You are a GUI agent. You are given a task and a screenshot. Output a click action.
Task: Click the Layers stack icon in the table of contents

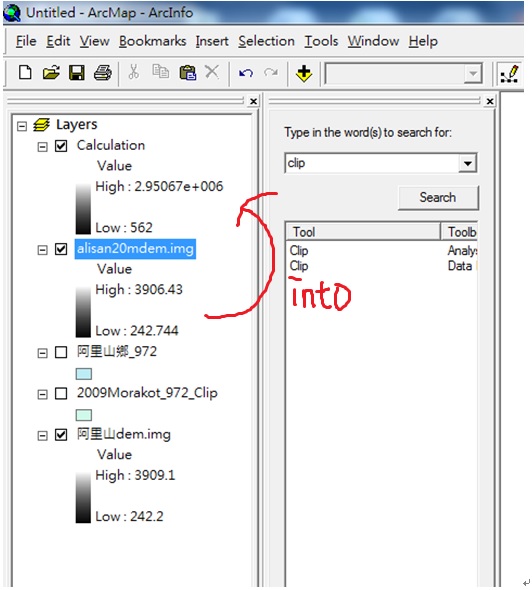pos(41,125)
